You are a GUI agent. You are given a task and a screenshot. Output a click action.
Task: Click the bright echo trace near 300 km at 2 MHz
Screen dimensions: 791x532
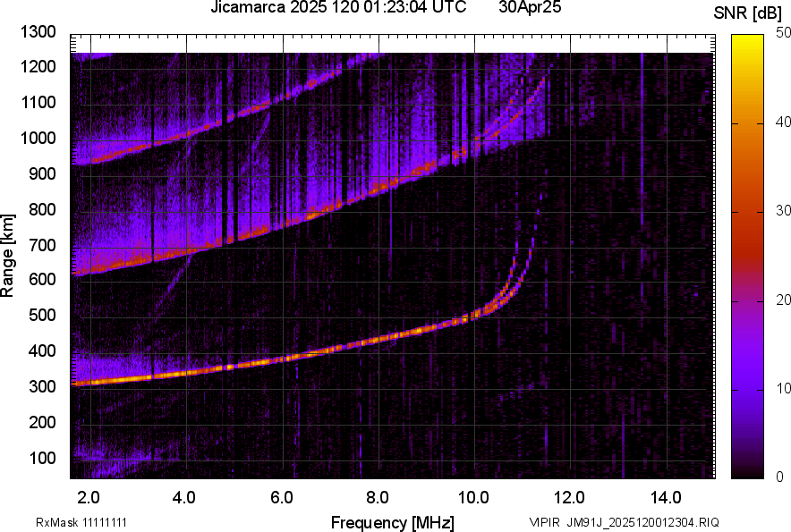90,382
